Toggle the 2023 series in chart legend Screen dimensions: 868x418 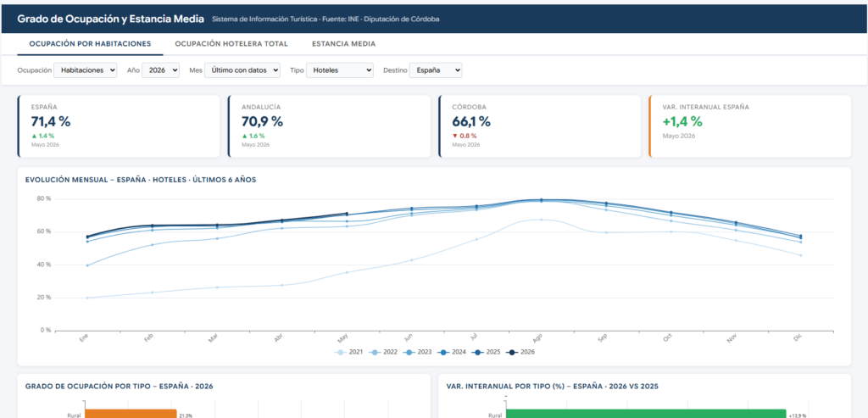[x=417, y=352]
